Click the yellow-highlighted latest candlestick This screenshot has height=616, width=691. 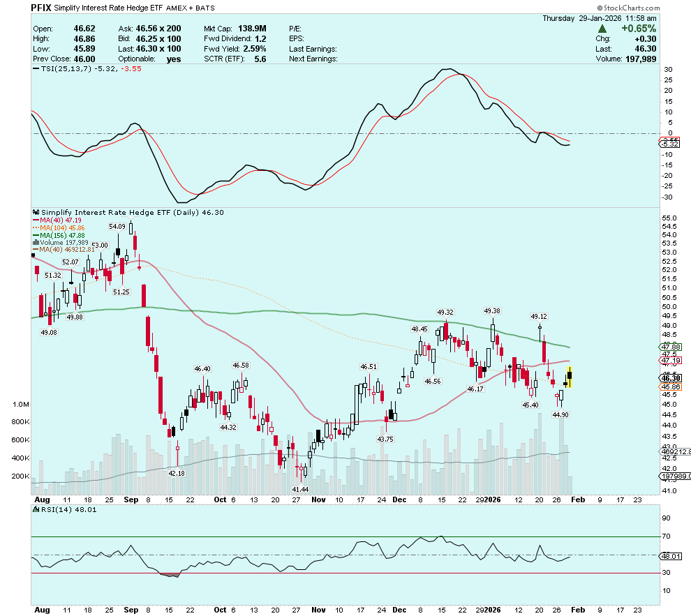[x=570, y=377]
